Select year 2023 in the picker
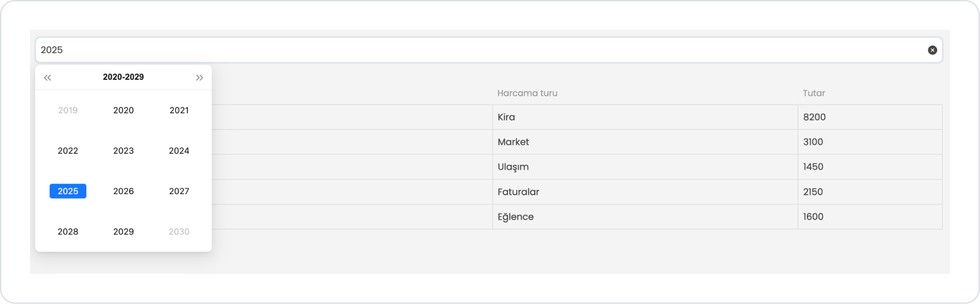This screenshot has width=980, height=304. (123, 151)
